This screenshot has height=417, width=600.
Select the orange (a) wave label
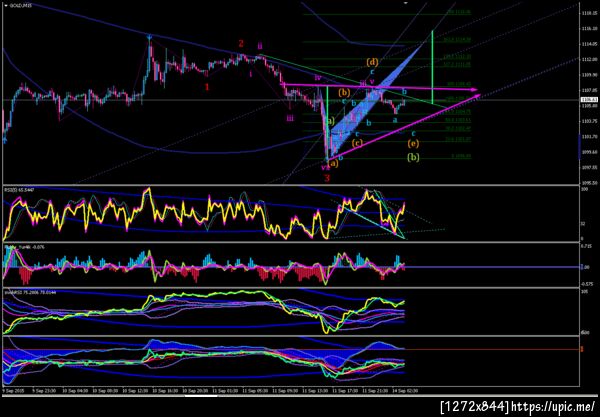click(x=334, y=164)
